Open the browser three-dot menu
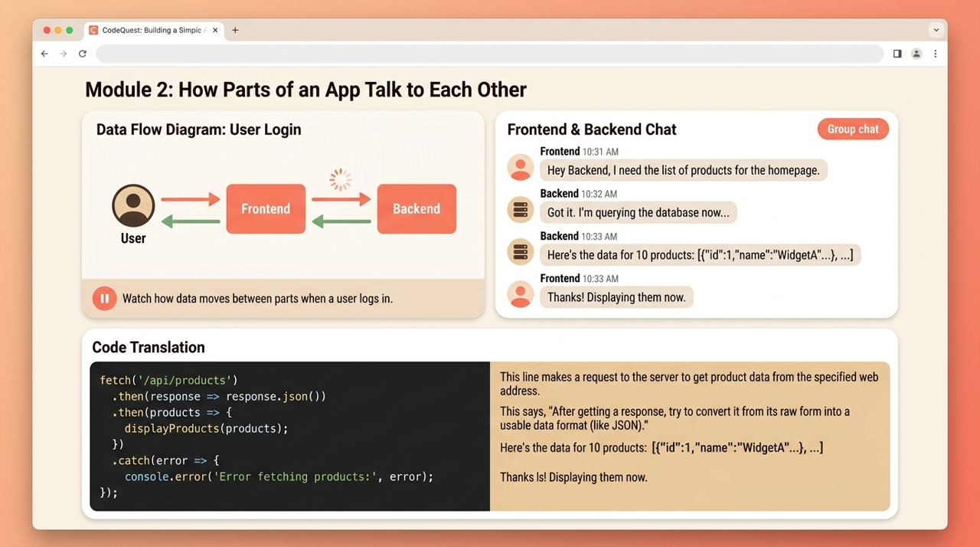Viewport: 980px width, 547px height. (x=936, y=54)
